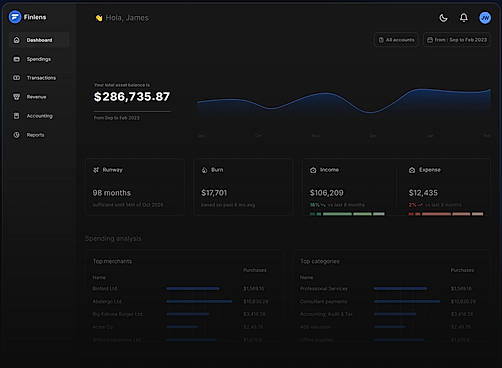The width and height of the screenshot is (502, 368).
Task: Open the JW user avatar menu
Action: pos(485,18)
